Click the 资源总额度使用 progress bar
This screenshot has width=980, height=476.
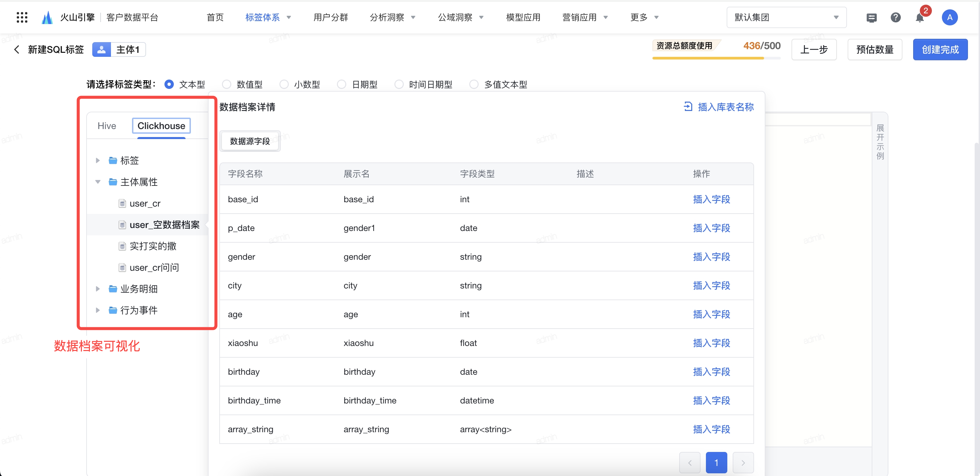pyautogui.click(x=716, y=58)
